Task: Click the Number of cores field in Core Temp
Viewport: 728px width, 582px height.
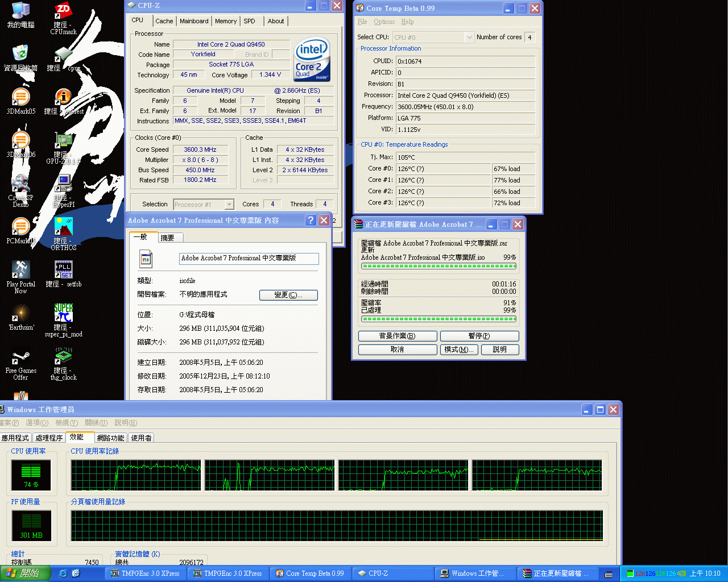Action: (530, 38)
